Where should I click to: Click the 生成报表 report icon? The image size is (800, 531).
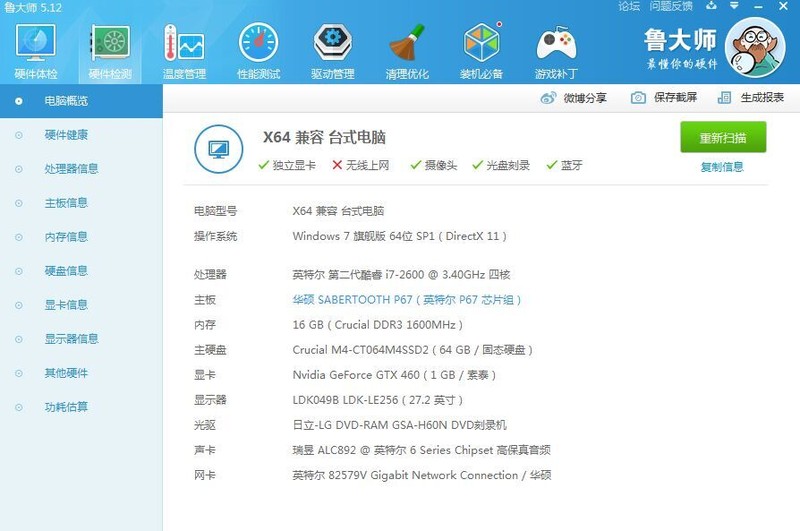[724, 97]
